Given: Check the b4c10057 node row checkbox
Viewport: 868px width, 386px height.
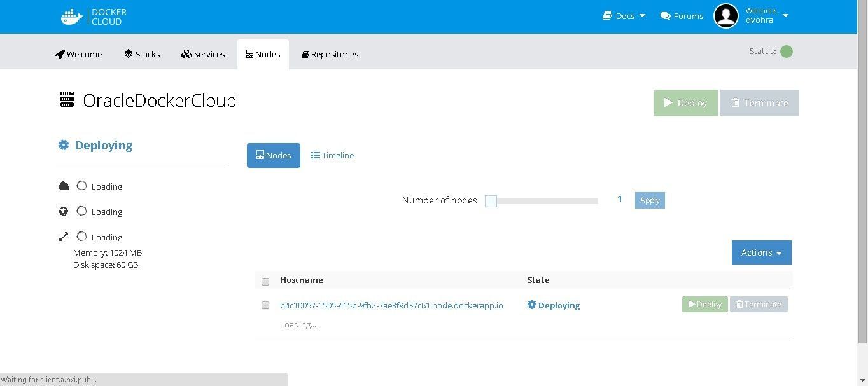Looking at the screenshot, I should point(265,305).
